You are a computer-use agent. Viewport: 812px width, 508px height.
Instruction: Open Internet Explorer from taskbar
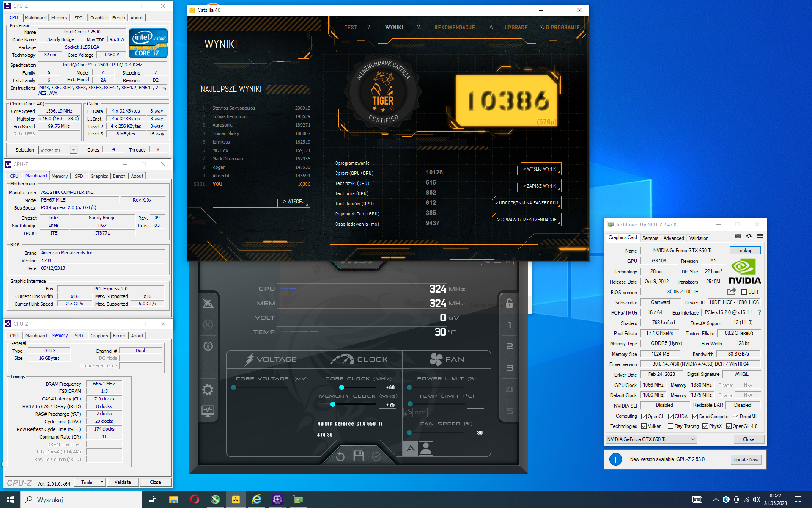256,500
